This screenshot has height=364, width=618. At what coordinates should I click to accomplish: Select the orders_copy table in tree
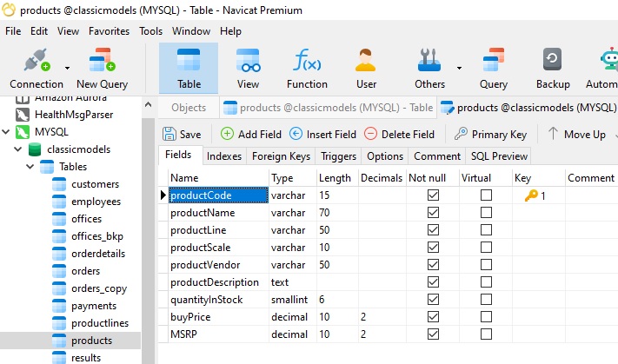(99, 288)
